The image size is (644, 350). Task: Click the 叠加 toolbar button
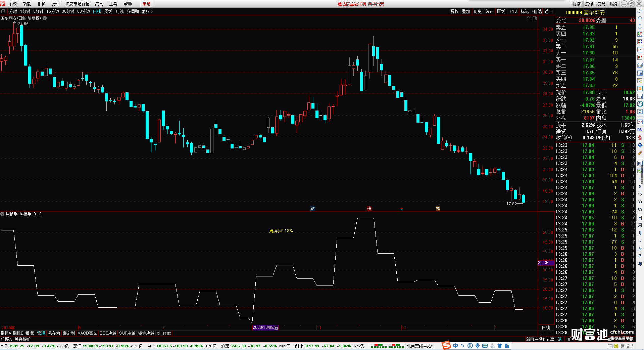tap(466, 11)
